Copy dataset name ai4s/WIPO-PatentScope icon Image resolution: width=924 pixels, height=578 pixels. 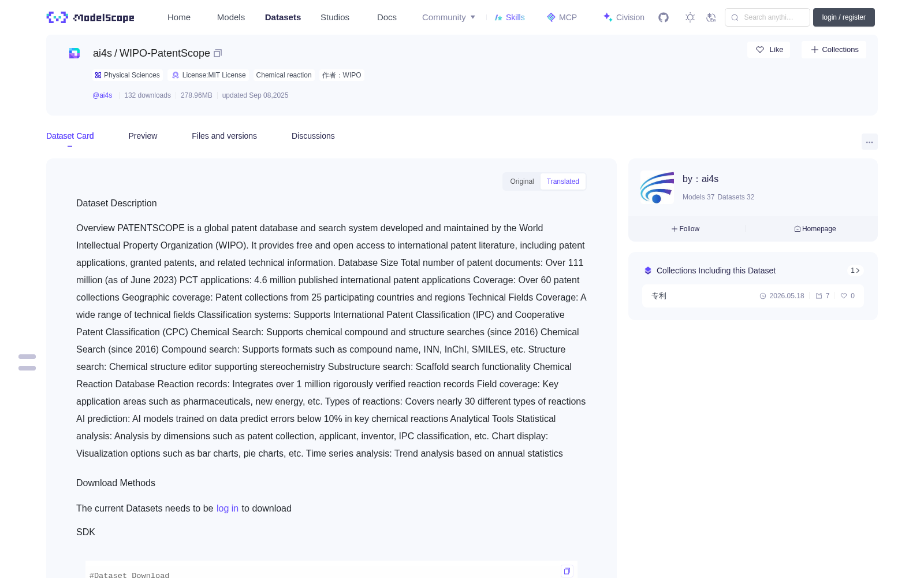(x=218, y=53)
